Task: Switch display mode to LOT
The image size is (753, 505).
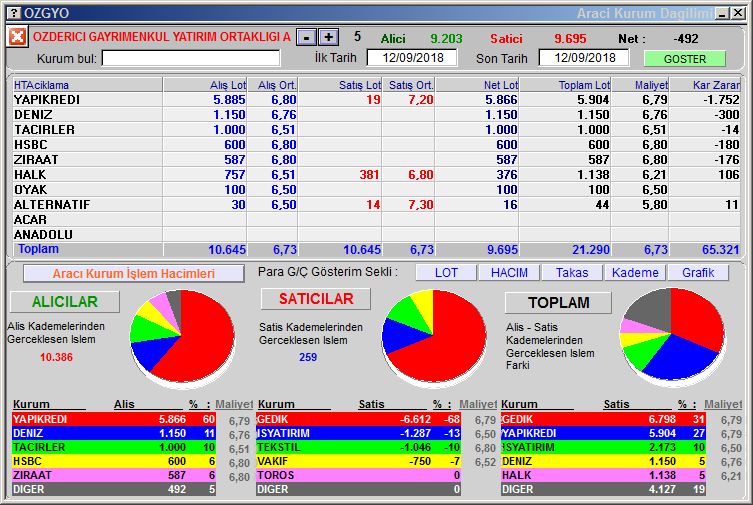Action: pos(445,273)
